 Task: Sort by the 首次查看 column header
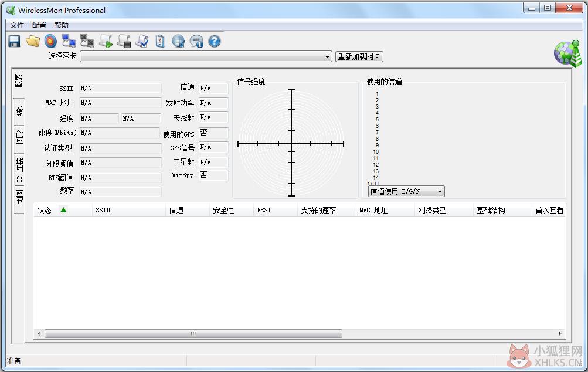[549, 210]
